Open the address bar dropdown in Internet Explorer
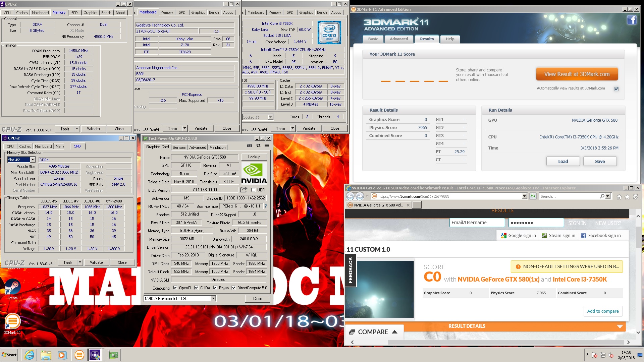Image resolution: width=644 pixels, height=362 pixels. [x=525, y=196]
